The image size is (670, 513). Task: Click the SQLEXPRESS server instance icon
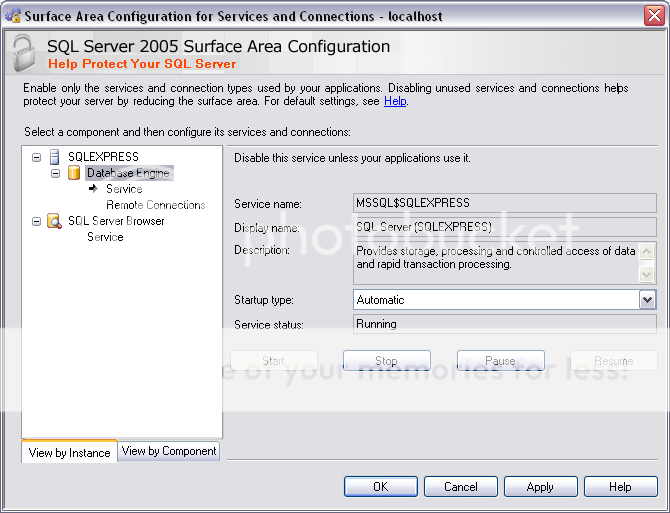[54, 157]
